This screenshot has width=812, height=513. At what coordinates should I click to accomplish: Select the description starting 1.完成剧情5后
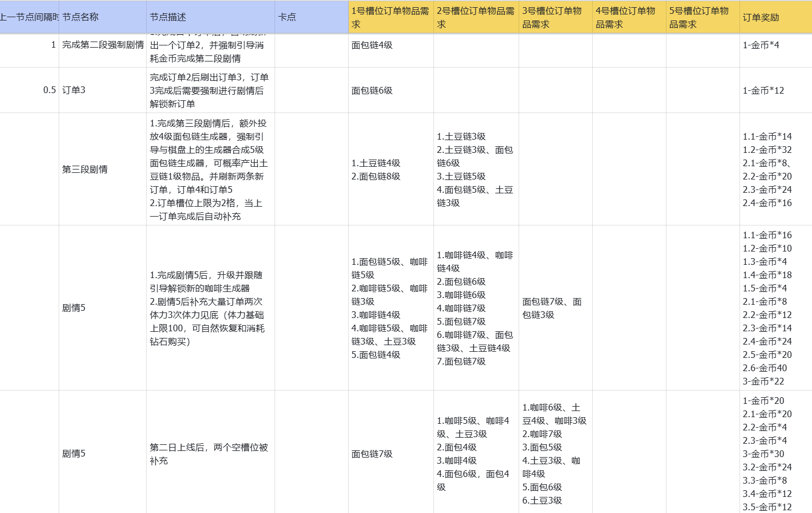pos(210,307)
